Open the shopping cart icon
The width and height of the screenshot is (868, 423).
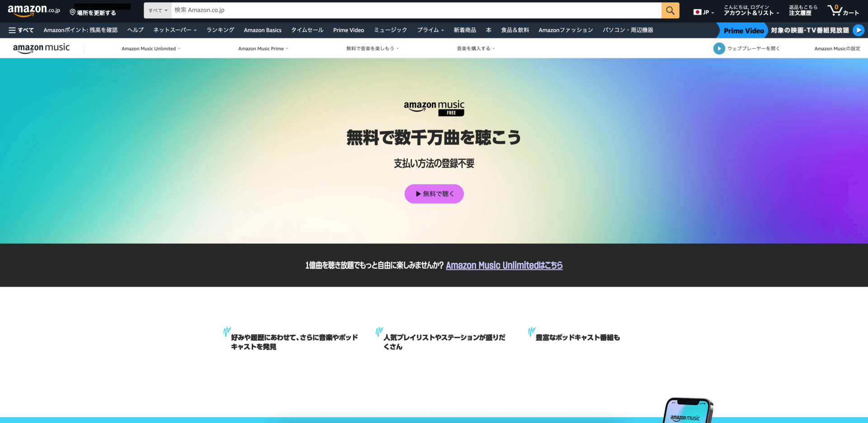pyautogui.click(x=843, y=10)
